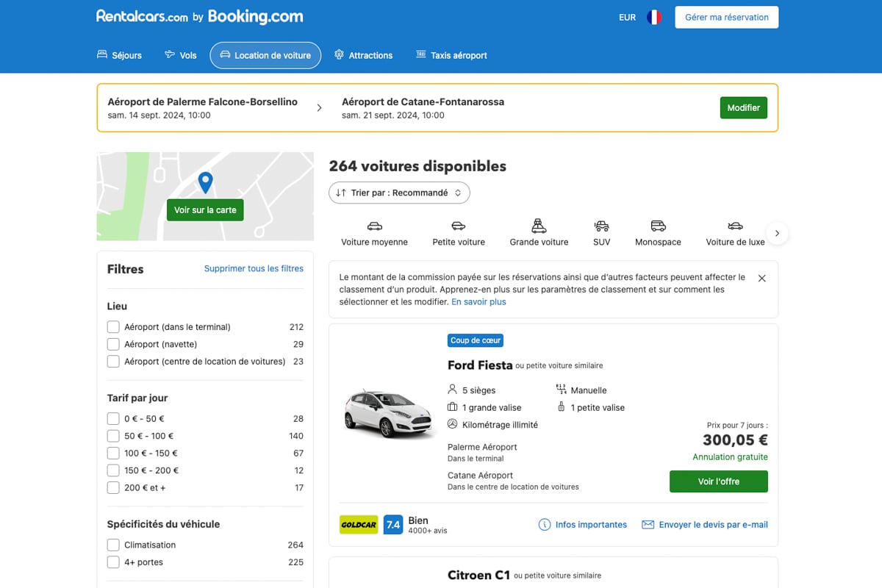Open the Trier par : Recommandé dropdown
This screenshot has width=882, height=588.
coord(399,193)
